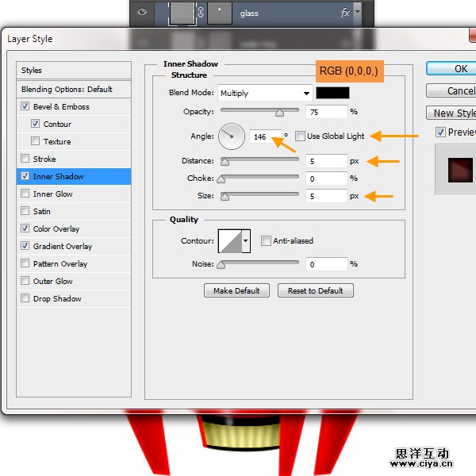
Task: Enable the Use Global Light checkbox
Action: point(300,136)
